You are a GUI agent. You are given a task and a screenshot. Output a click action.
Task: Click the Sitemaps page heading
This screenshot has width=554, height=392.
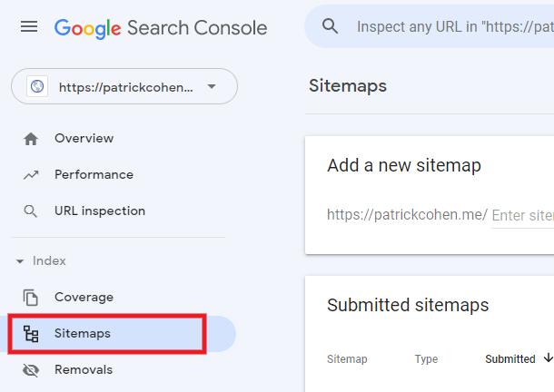pyautogui.click(x=348, y=86)
